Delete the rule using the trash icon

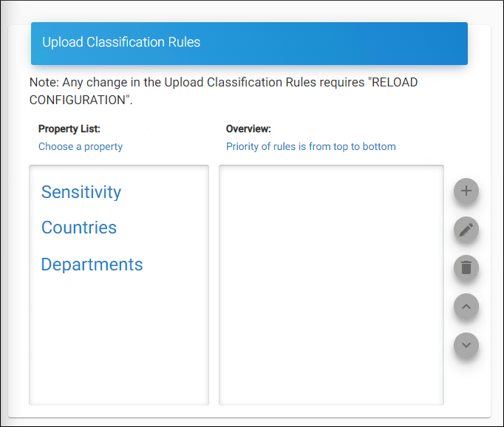pos(466,267)
